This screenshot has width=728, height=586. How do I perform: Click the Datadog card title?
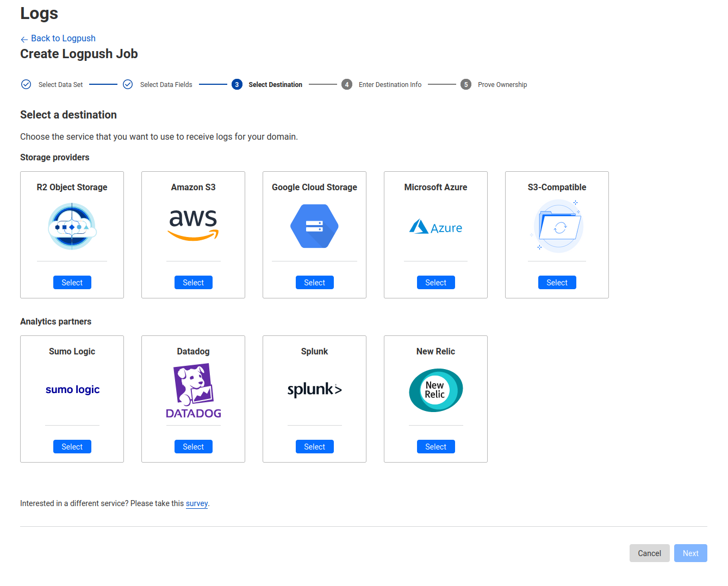click(193, 351)
